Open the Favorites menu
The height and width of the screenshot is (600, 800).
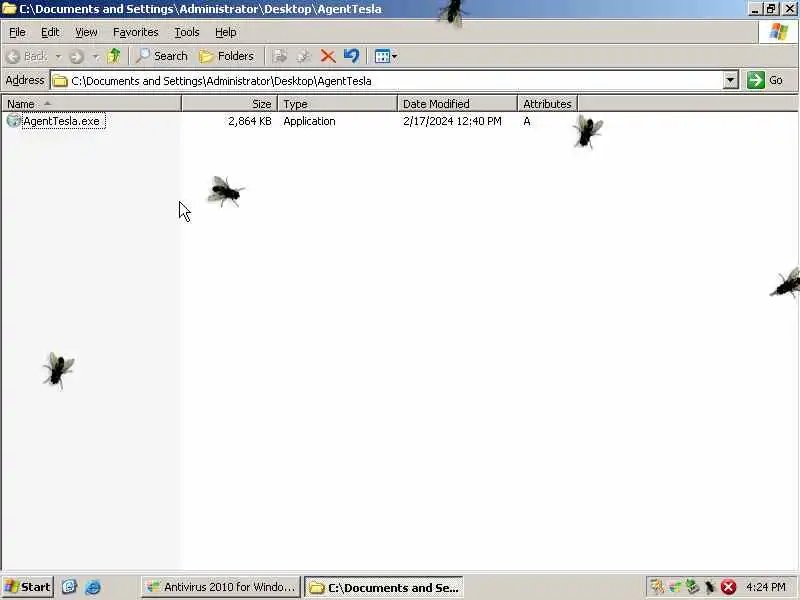136,32
